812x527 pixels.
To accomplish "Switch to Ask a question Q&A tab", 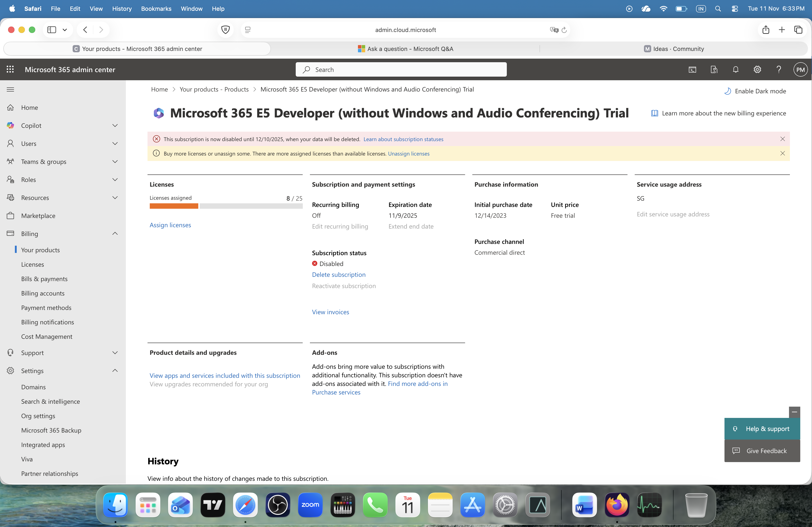I will pyautogui.click(x=405, y=49).
